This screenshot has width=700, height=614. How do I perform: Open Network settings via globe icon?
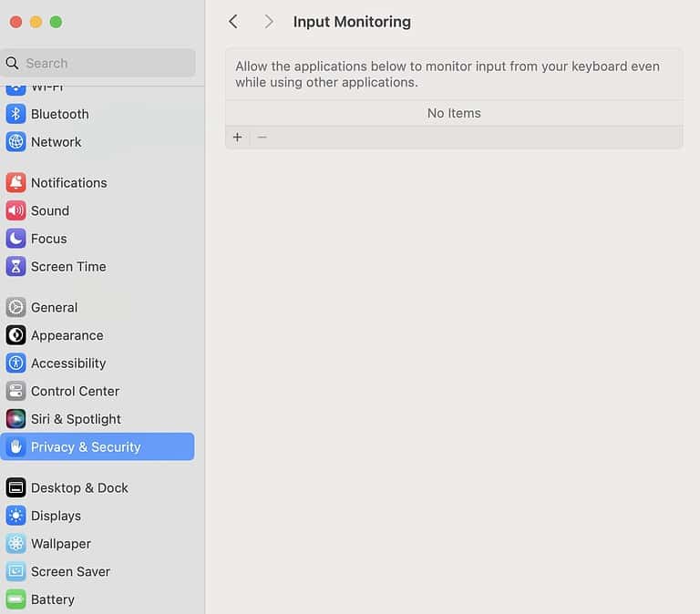(x=15, y=142)
